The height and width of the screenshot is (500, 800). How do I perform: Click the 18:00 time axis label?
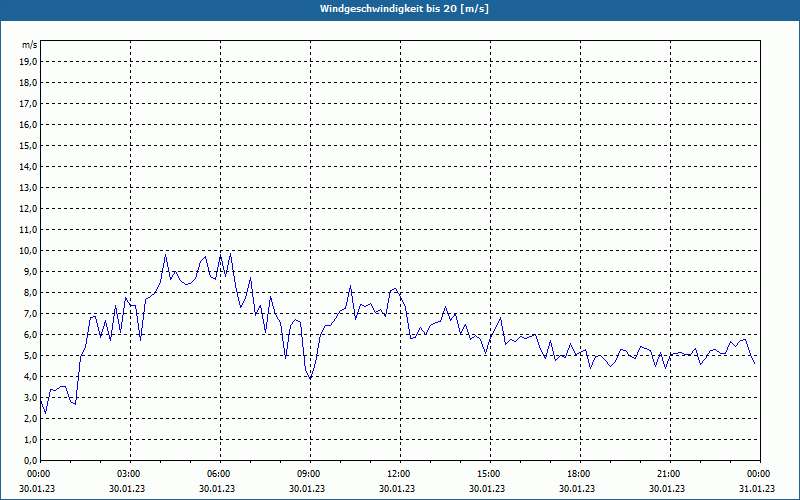coord(581,474)
